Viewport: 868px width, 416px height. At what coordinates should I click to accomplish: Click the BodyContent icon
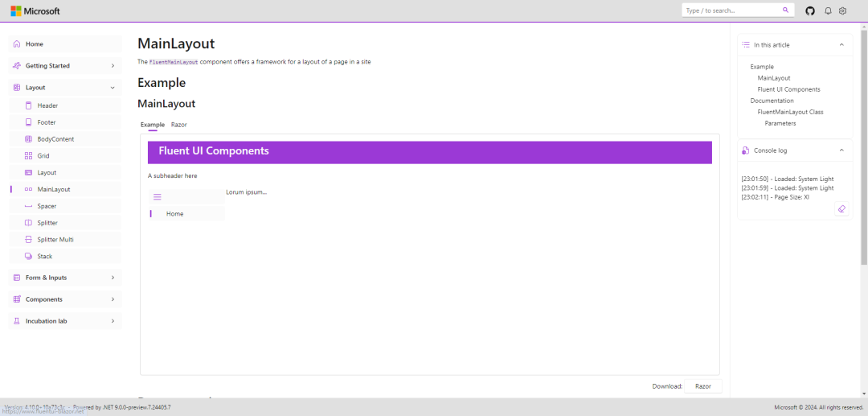pos(29,139)
